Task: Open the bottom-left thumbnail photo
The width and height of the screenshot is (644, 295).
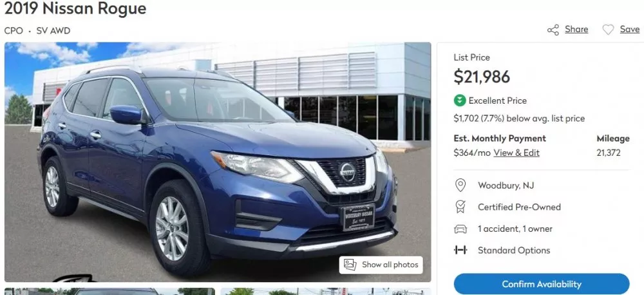Action: [109, 291]
